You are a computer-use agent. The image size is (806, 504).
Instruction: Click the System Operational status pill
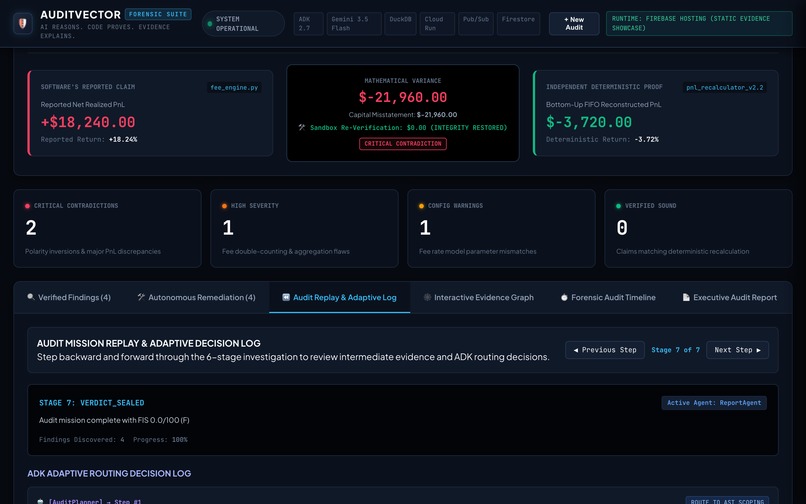coord(243,24)
